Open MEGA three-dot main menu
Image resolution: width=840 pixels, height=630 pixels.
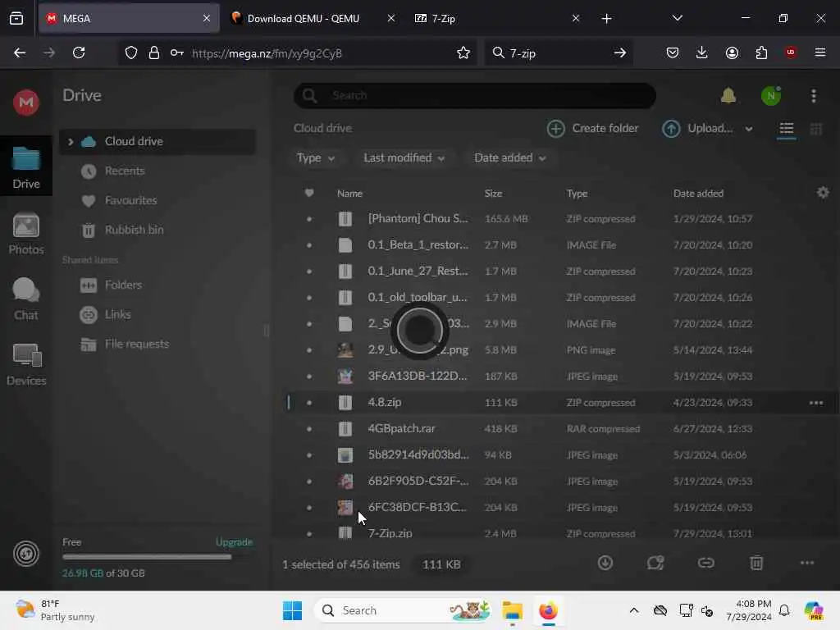(813, 96)
